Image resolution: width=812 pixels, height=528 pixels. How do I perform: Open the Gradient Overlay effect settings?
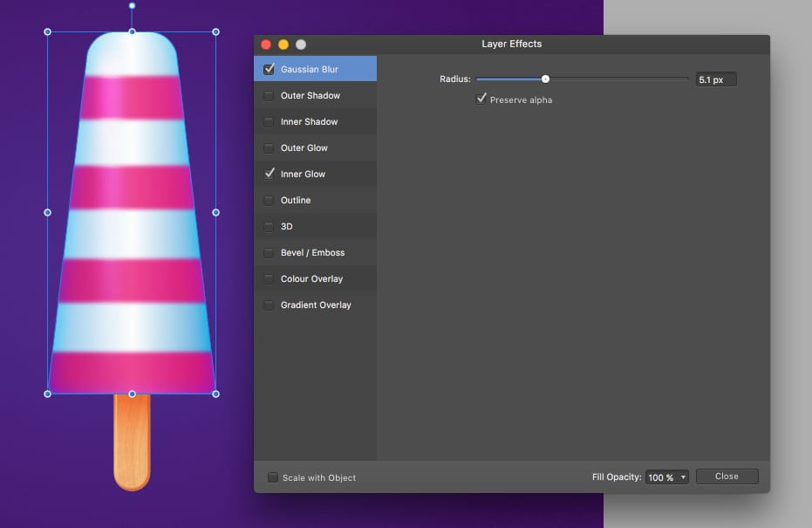[x=315, y=305]
